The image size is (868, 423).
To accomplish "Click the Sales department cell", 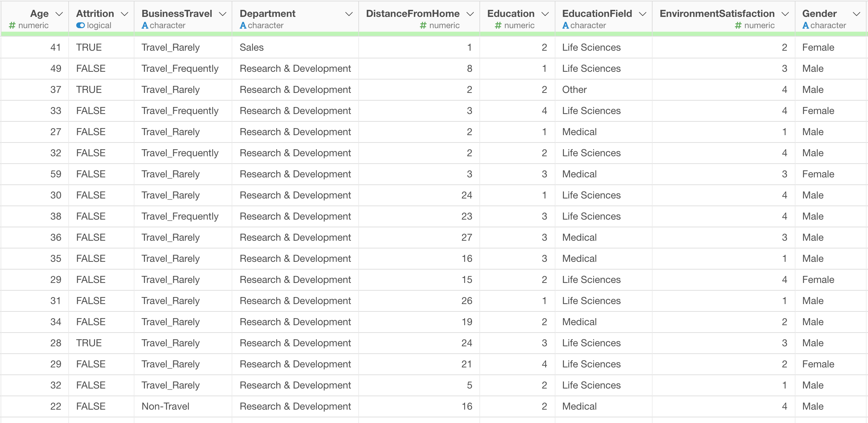I will tap(295, 48).
